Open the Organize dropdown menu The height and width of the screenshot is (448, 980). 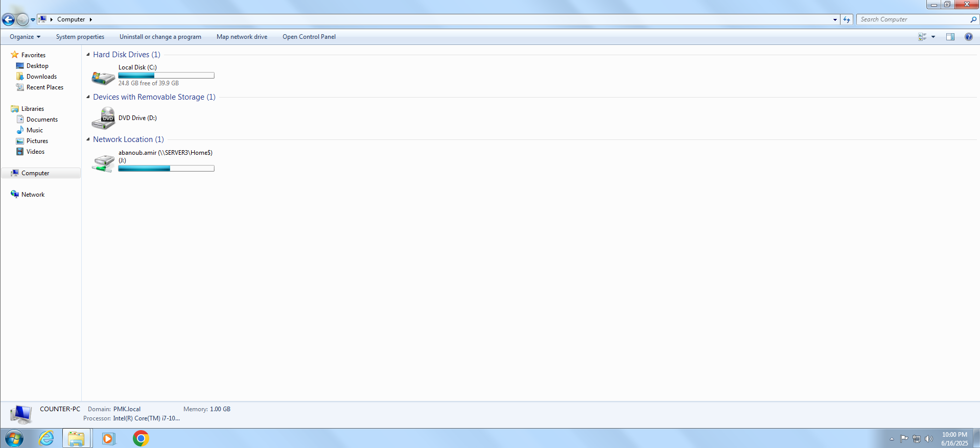(25, 37)
